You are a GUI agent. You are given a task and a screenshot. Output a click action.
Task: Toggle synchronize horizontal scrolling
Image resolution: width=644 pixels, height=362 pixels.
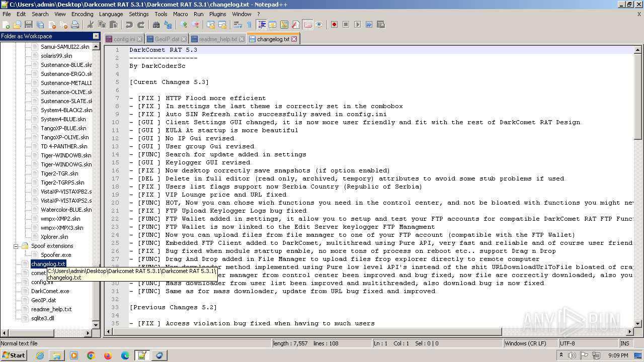[x=222, y=25]
